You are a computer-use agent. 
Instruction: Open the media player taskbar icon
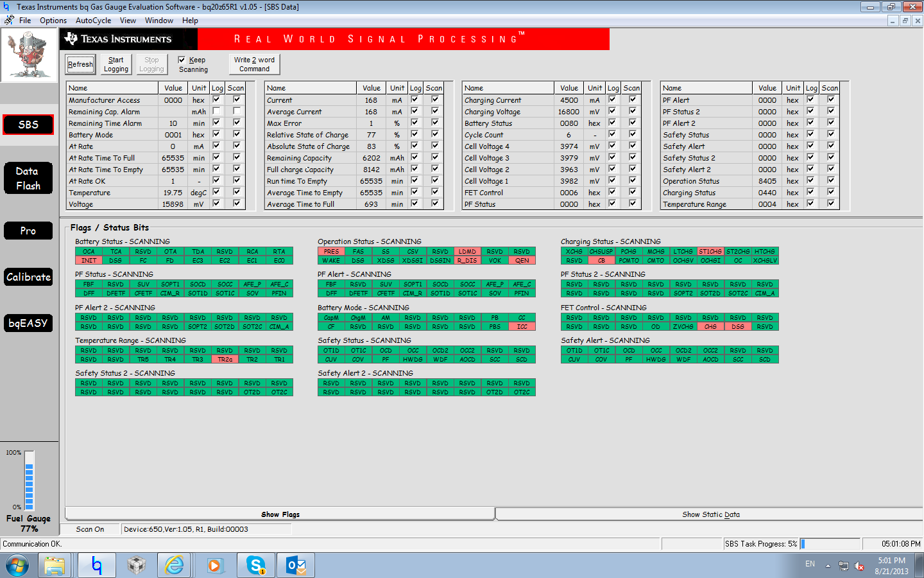[x=214, y=566]
